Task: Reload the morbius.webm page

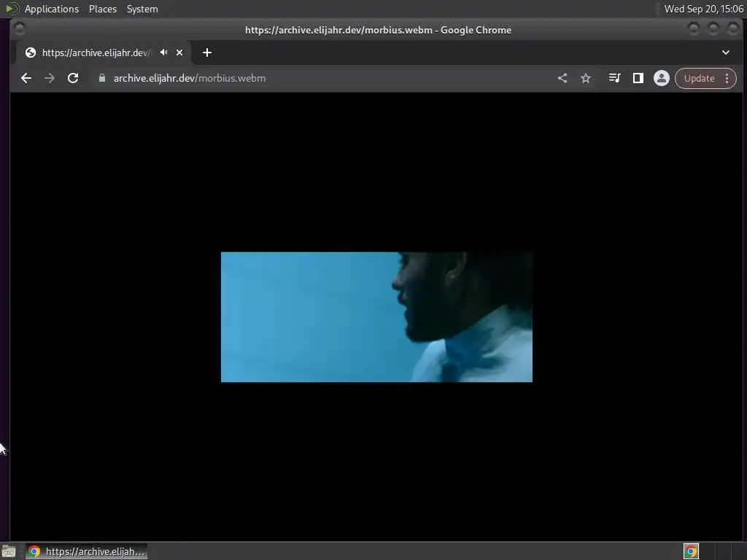Action: tap(73, 78)
